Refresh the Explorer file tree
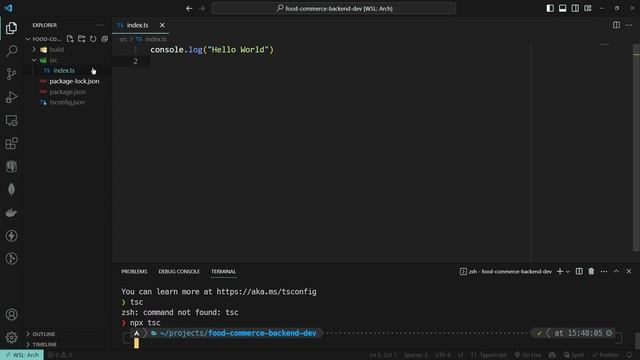This screenshot has height=360, width=640. (x=93, y=39)
